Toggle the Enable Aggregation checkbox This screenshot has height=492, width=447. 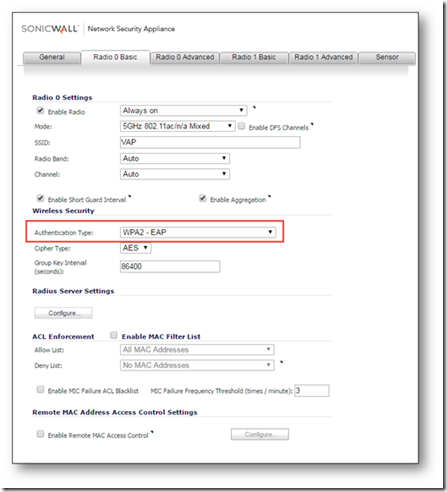pos(202,198)
